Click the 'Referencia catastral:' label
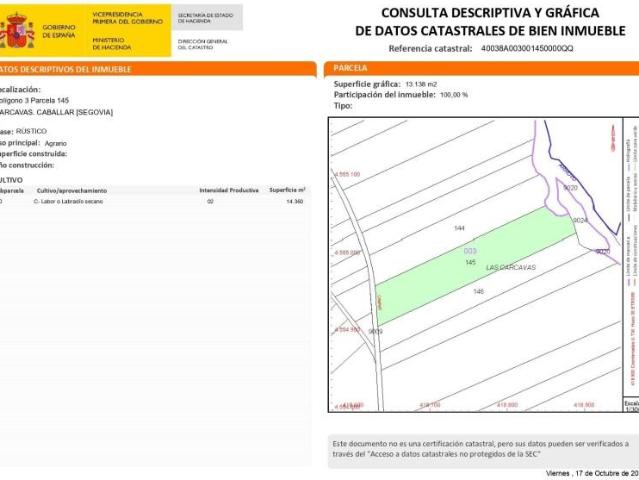Screen dimensions: 639x480 click(430, 48)
